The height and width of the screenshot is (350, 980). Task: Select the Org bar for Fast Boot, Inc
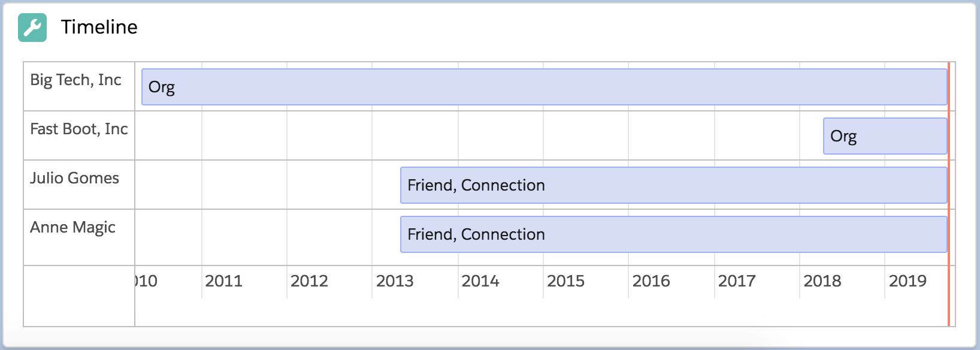tap(885, 135)
